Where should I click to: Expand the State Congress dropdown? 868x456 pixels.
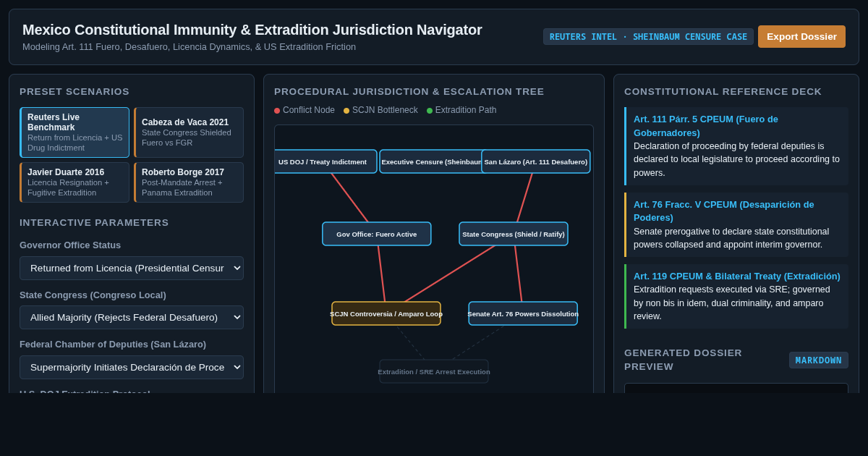[x=132, y=317]
